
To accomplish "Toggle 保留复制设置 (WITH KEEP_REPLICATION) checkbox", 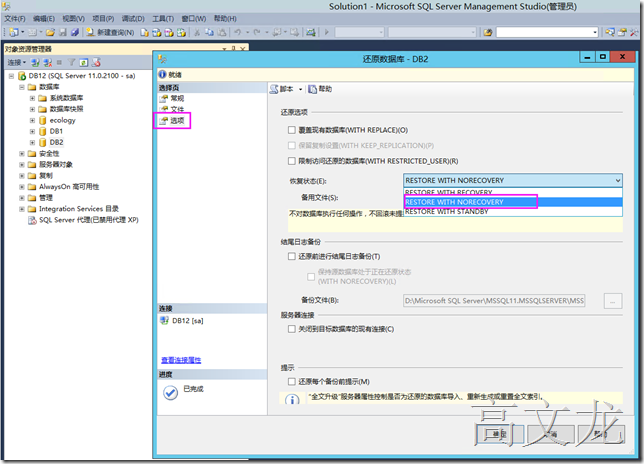I will 292,145.
